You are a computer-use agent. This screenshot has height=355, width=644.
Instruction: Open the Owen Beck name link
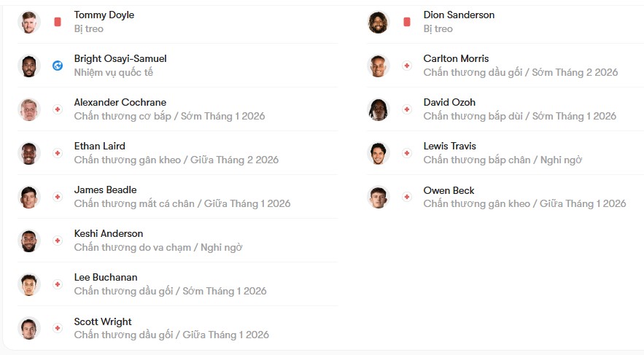coord(449,190)
